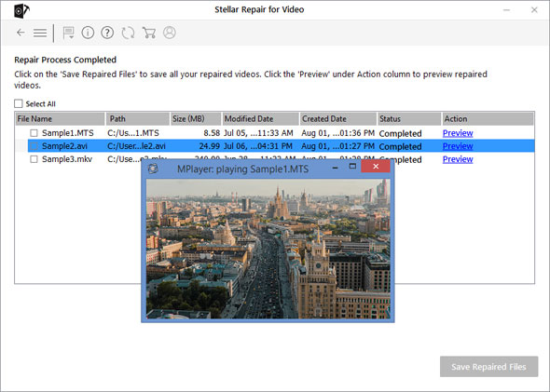Viewport: 550px width, 392px height.
Task: Preview the Sample2.avi video
Action: point(458,146)
